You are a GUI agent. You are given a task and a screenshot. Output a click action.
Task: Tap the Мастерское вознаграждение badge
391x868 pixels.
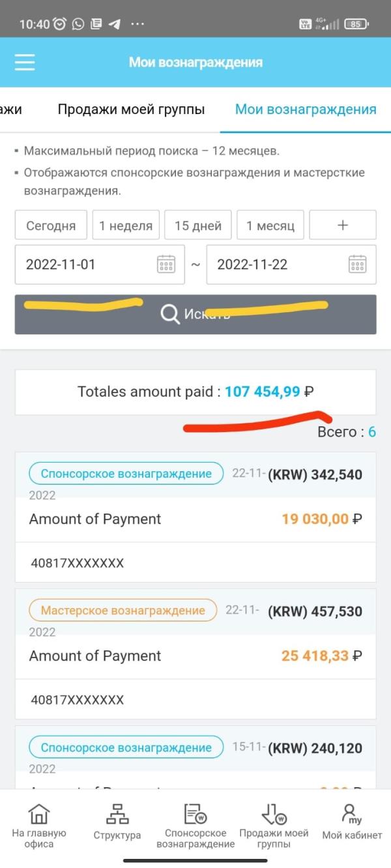pos(123,611)
